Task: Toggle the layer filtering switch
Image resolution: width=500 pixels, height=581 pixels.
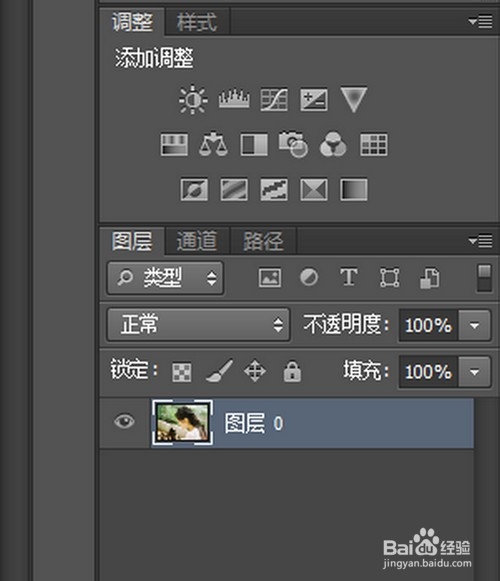Action: click(x=484, y=278)
